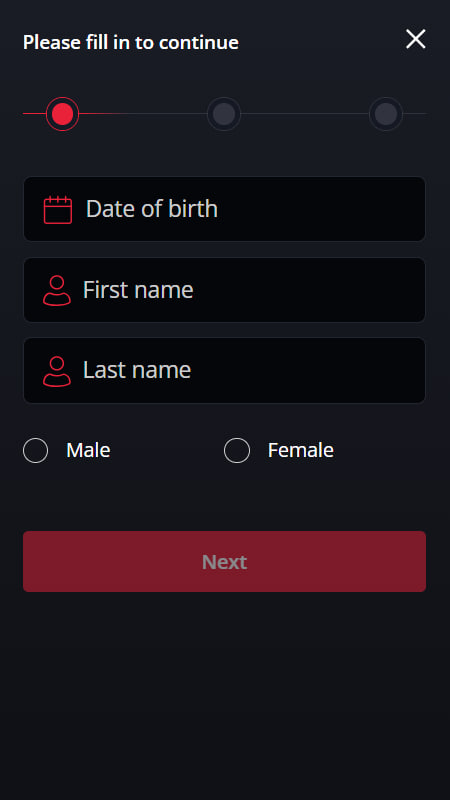Click the Next button
450x800 pixels.
[x=224, y=562]
